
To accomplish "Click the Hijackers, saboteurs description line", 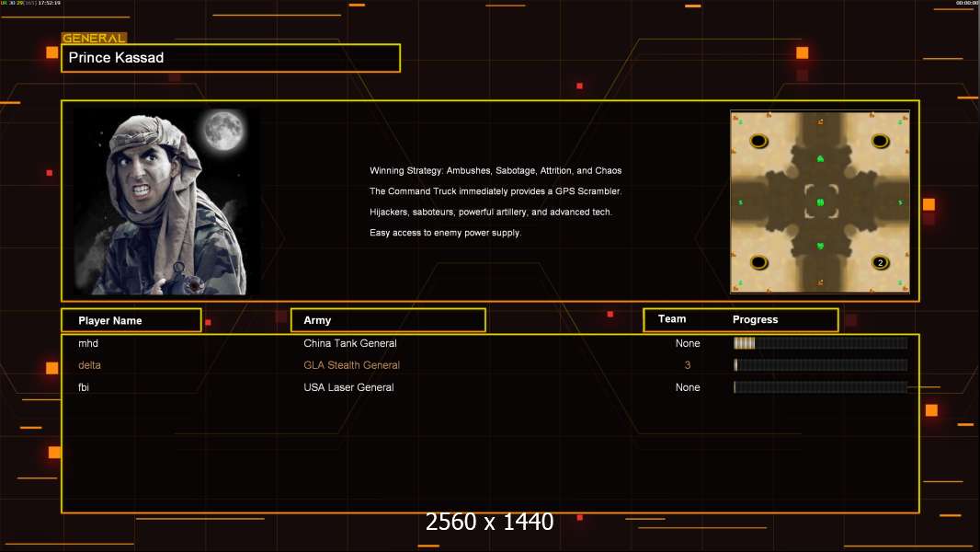I will point(491,212).
